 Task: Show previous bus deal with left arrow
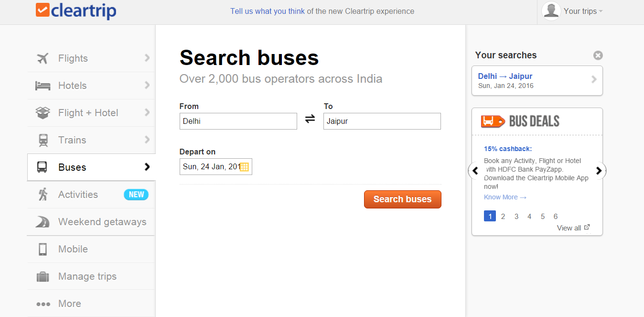pos(475,171)
